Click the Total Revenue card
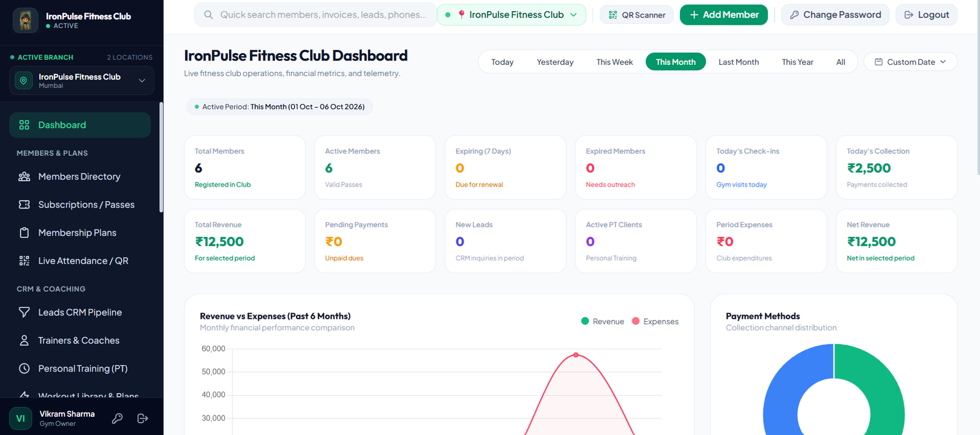Screen dimensions: 980x435 (x=244, y=241)
